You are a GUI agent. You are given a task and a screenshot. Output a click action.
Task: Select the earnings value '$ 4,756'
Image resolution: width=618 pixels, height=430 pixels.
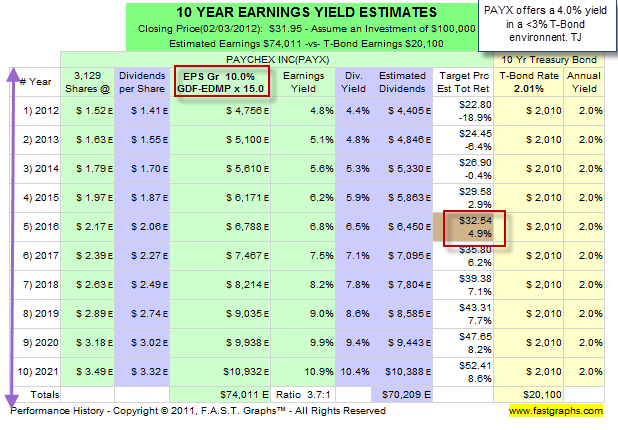(x=248, y=111)
